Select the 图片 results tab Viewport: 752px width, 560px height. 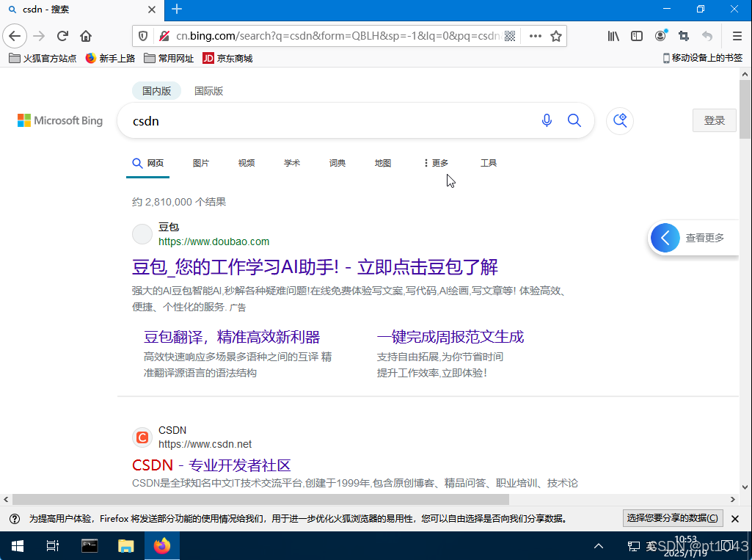[x=201, y=163]
